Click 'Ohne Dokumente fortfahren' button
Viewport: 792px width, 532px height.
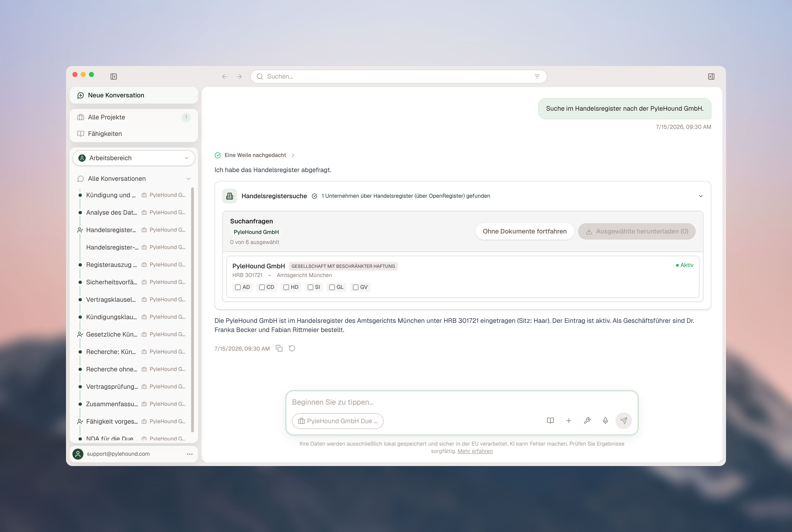coord(525,231)
